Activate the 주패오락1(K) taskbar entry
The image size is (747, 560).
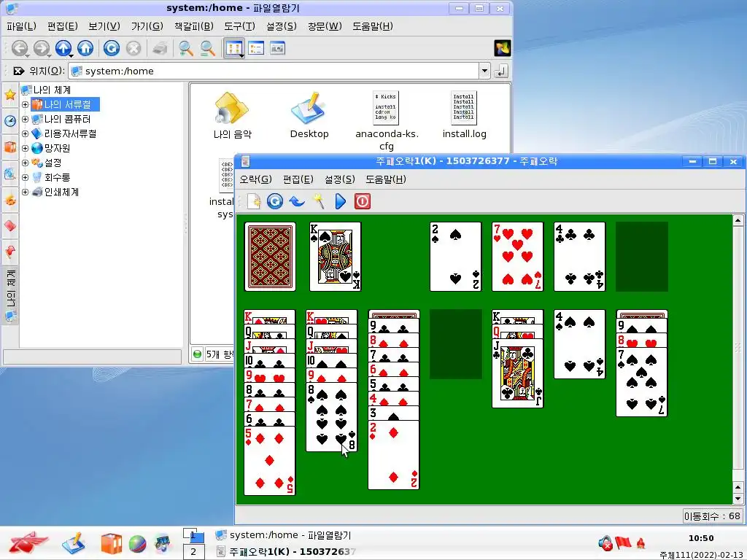(x=286, y=551)
